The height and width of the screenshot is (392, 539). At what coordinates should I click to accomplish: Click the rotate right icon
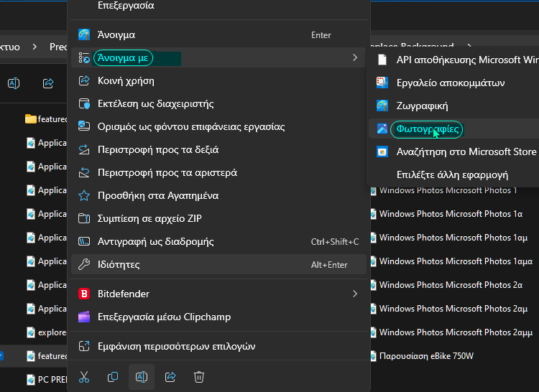(84, 149)
